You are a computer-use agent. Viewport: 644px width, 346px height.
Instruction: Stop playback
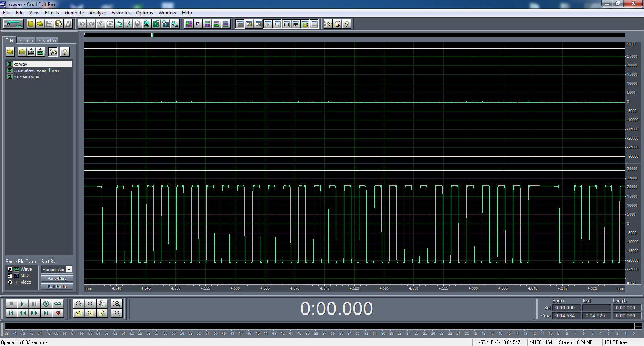pyautogui.click(x=11, y=304)
